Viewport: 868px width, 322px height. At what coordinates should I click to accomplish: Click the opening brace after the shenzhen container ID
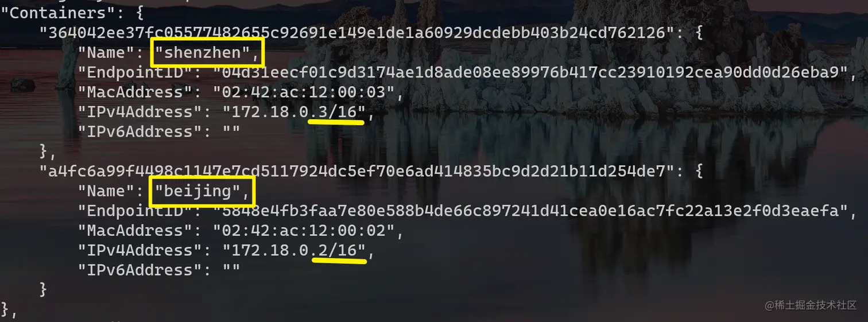(x=699, y=33)
